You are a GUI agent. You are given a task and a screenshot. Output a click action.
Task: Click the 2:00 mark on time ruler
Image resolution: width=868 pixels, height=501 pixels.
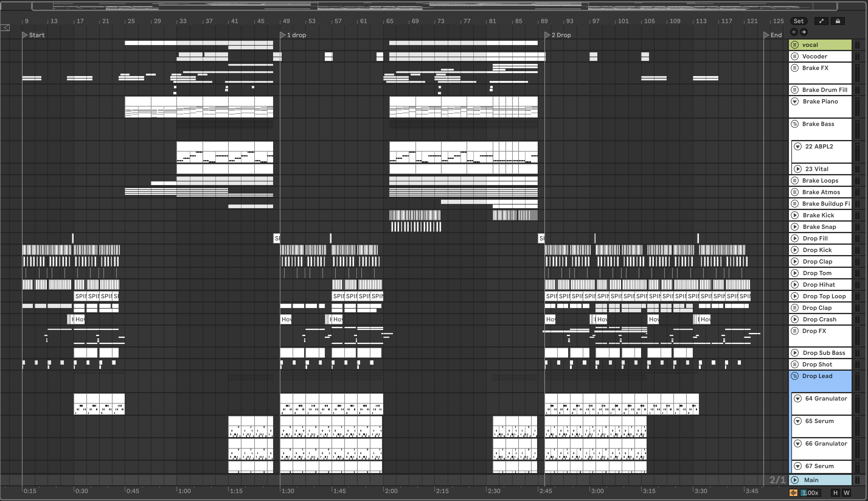[x=391, y=491]
